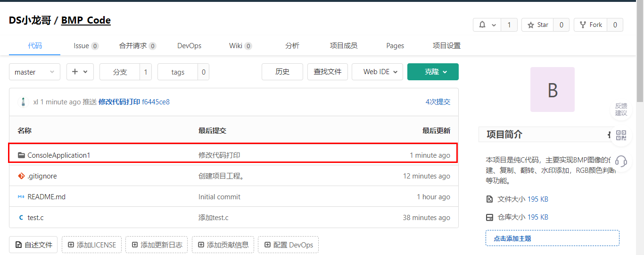The width and height of the screenshot is (644, 255).
Task: Click the xl committer avatar
Action: click(23, 102)
